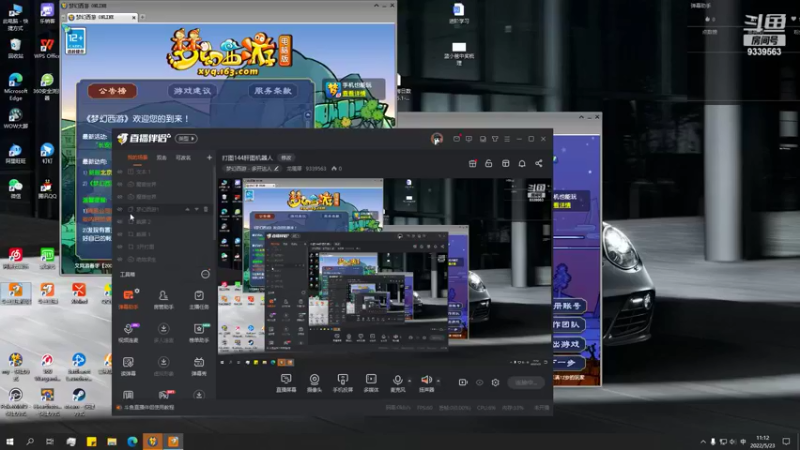
Task: Select the 公告榜 tab in game window
Action: [112, 91]
